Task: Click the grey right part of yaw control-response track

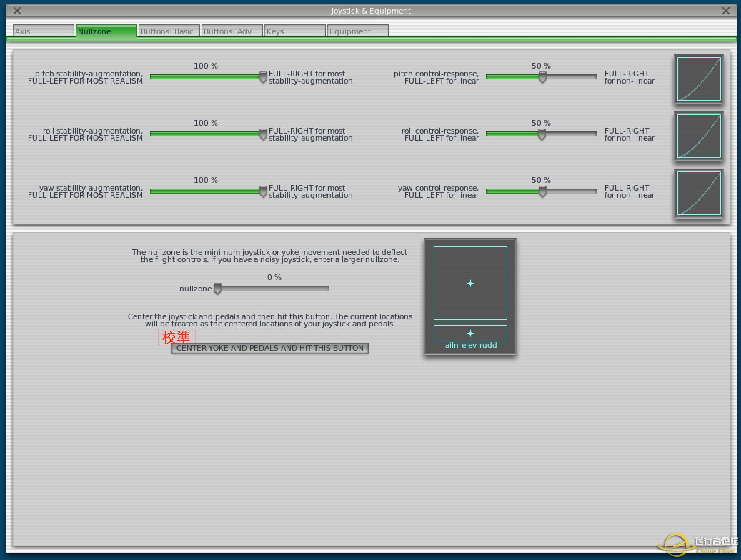Action: point(572,191)
